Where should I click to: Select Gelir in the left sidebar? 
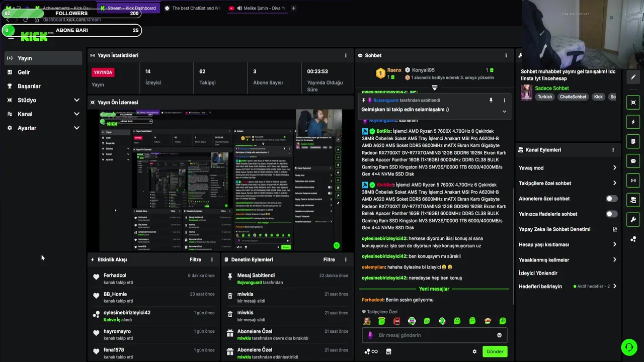(44, 72)
